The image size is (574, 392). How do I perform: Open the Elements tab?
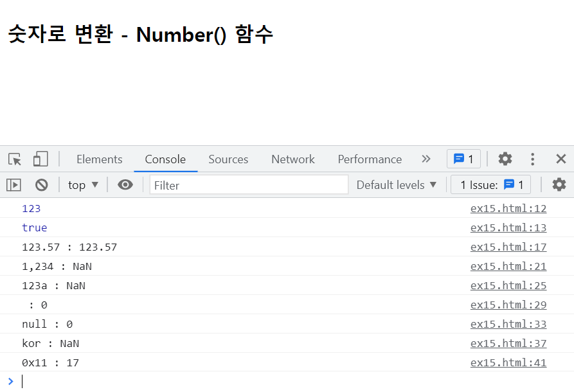(x=99, y=159)
